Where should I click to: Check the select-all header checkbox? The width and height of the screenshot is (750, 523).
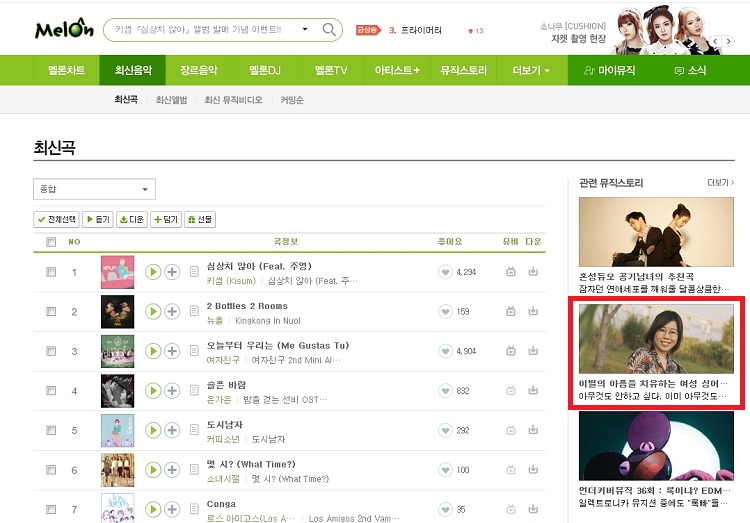(x=51, y=242)
